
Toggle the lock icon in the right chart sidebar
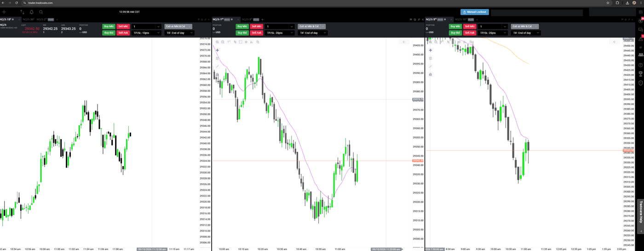coord(431,75)
